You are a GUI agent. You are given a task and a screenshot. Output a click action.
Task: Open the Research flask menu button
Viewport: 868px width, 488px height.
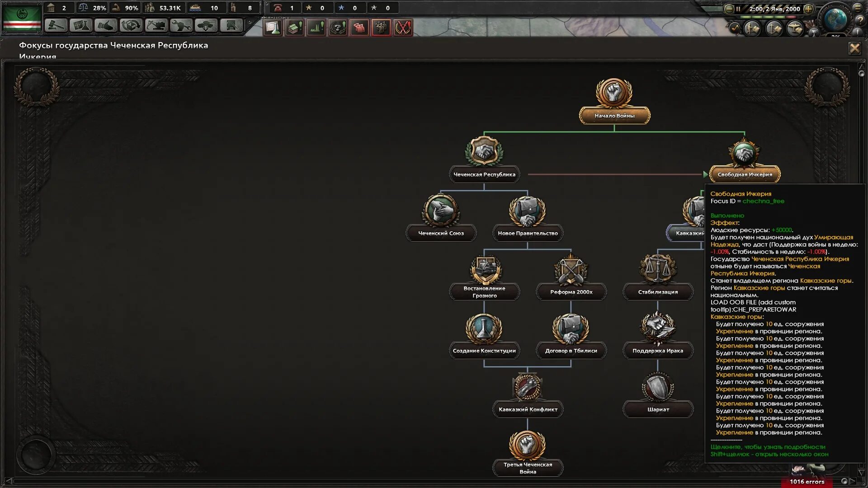[x=81, y=26]
